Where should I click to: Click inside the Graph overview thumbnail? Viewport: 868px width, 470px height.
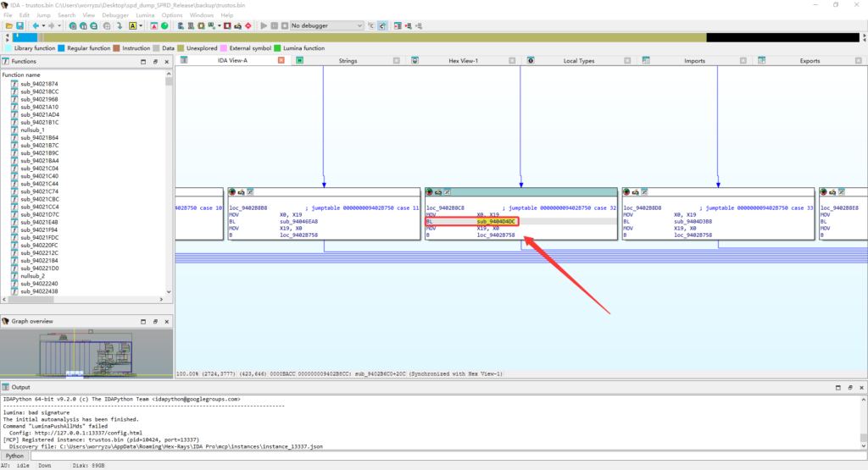click(x=86, y=353)
